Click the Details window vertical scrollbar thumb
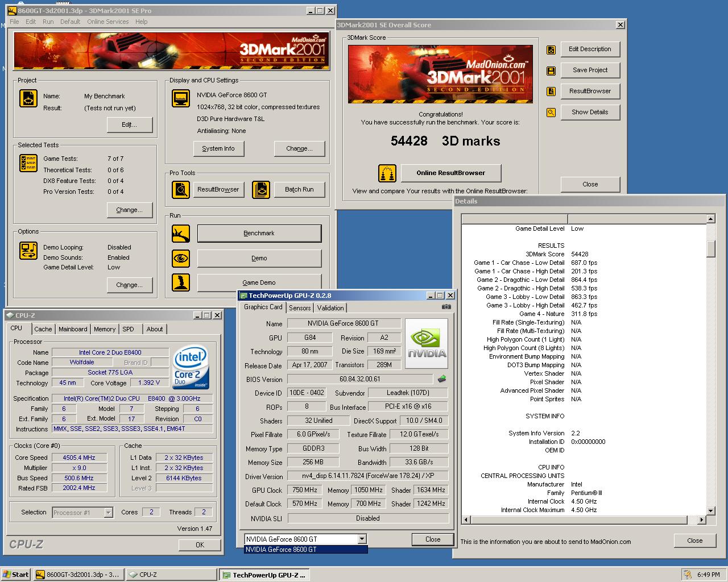This screenshot has width=728, height=582. click(710, 249)
